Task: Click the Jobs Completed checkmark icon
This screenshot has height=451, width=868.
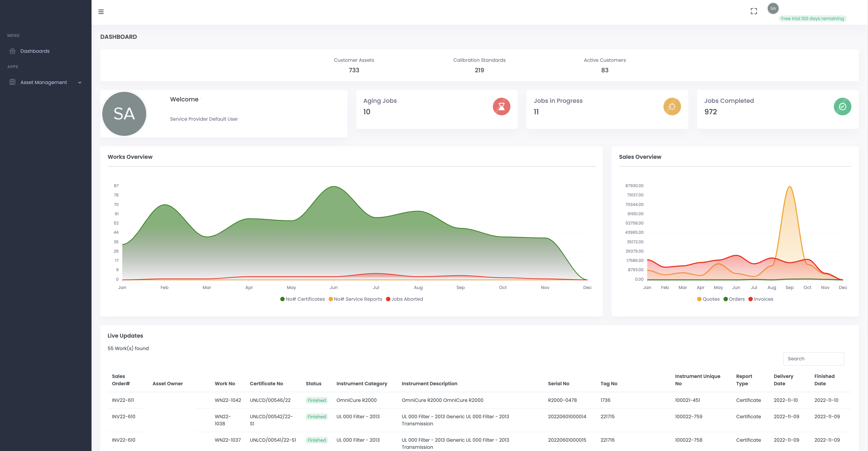Action: tap(842, 107)
